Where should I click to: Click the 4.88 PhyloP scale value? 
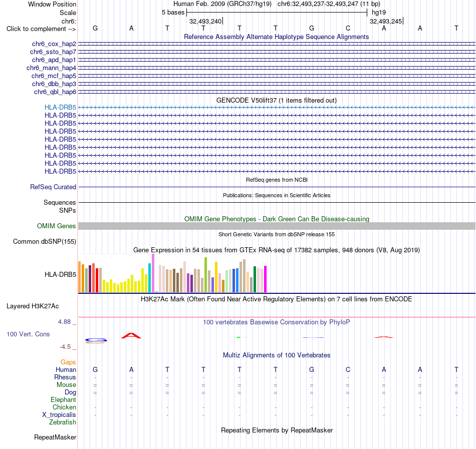click(64, 322)
